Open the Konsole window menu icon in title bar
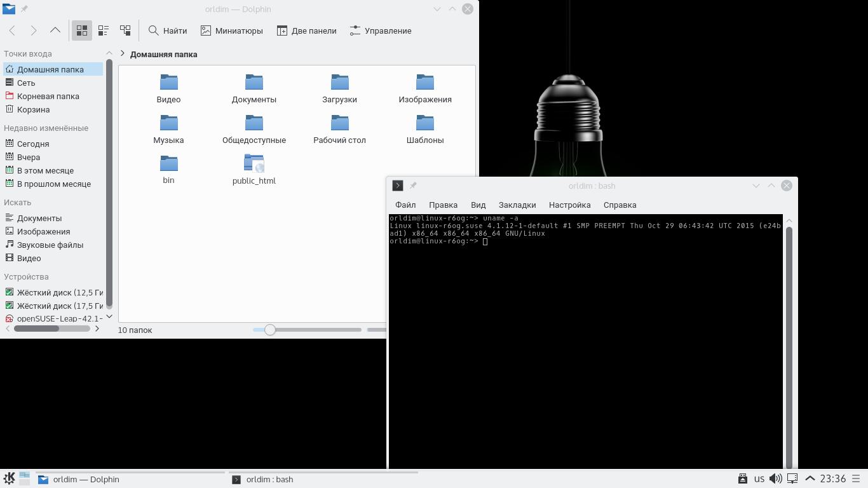The width and height of the screenshot is (868, 488). [x=398, y=186]
